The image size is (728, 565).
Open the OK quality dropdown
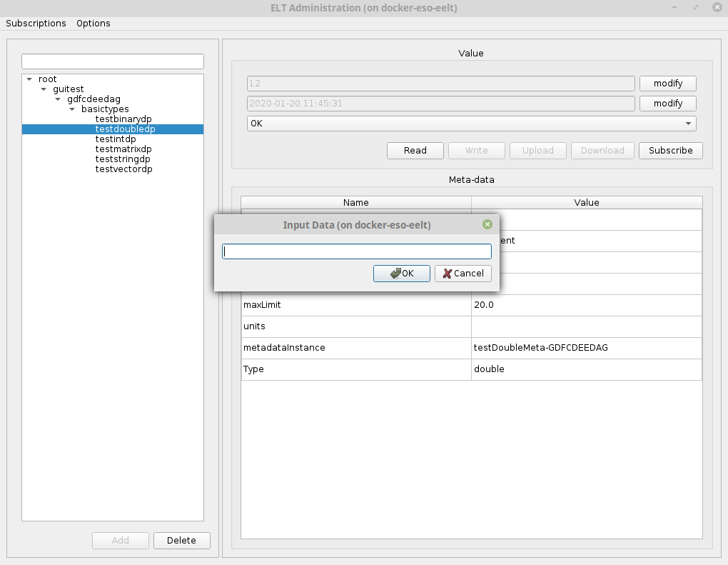click(471, 124)
